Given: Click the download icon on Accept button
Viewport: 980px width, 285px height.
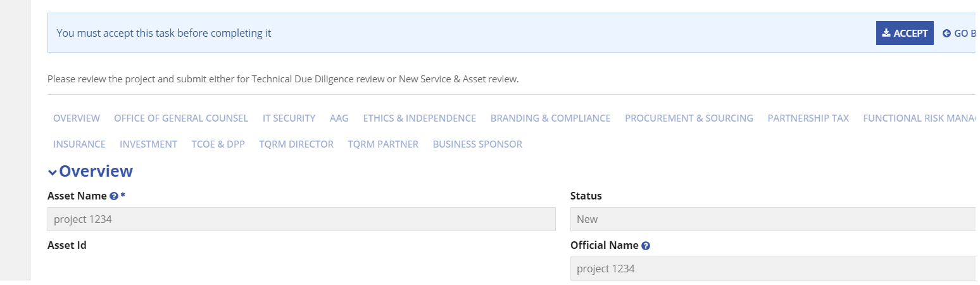Looking at the screenshot, I should [886, 33].
